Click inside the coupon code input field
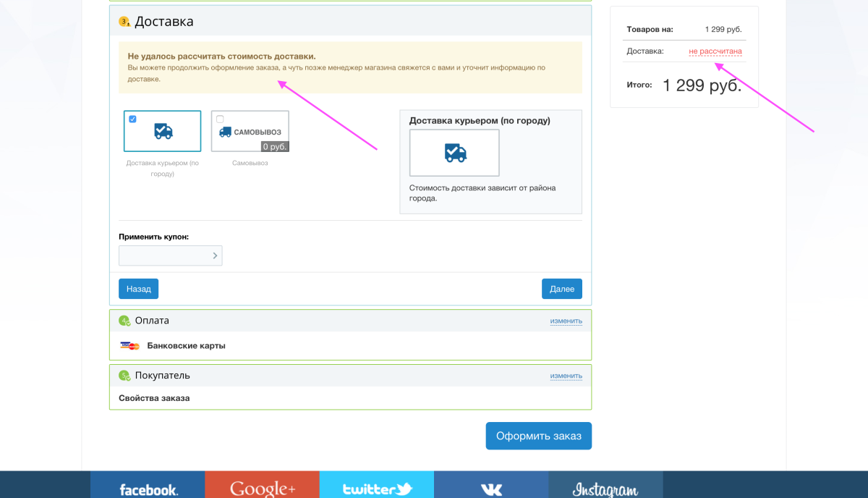Screen dimensions: 868x498 (164, 256)
